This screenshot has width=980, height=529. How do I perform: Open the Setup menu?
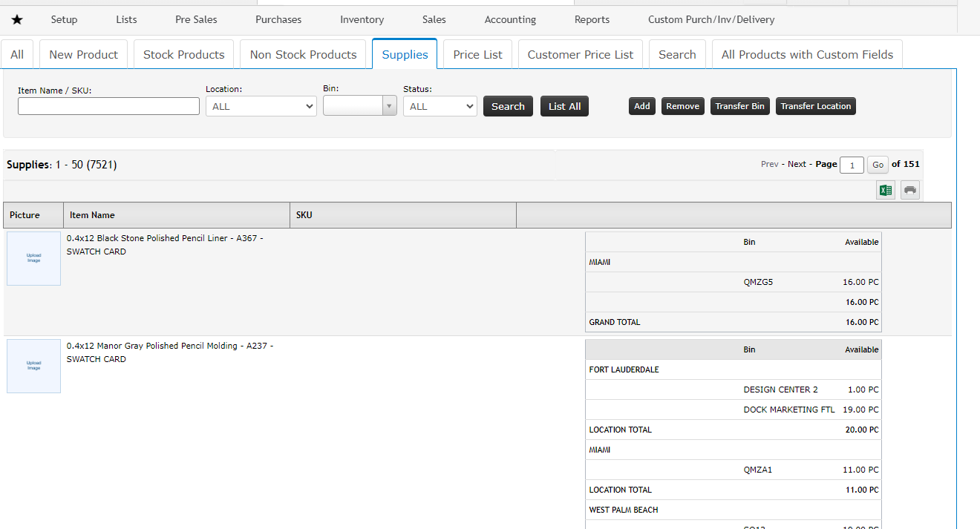tap(64, 19)
